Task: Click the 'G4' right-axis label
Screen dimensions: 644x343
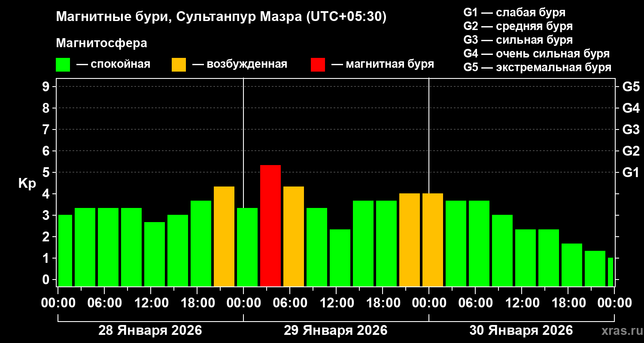Action: 631,108
